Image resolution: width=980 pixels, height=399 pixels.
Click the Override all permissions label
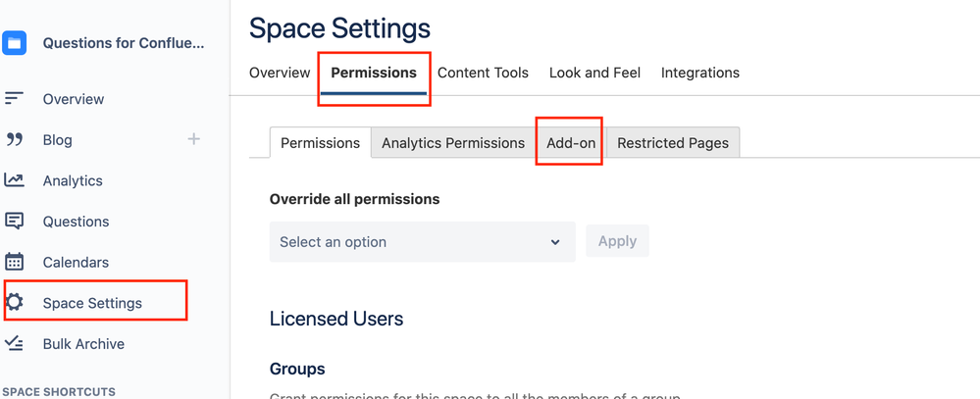click(354, 199)
